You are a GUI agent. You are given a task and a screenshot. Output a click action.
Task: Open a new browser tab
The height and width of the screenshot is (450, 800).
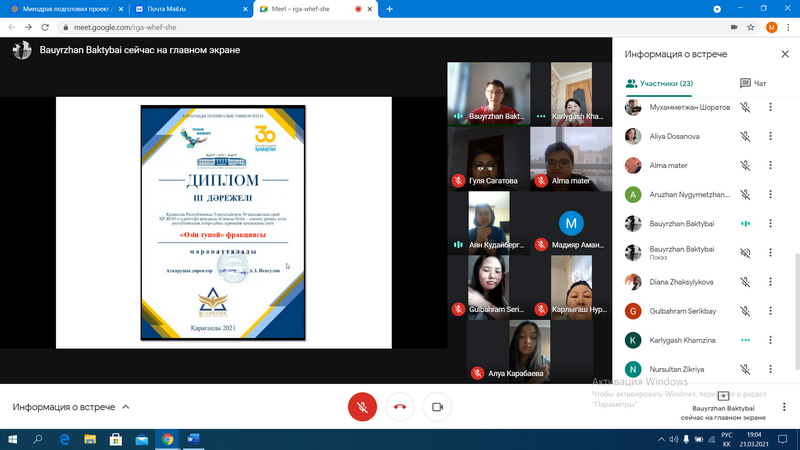(x=389, y=9)
